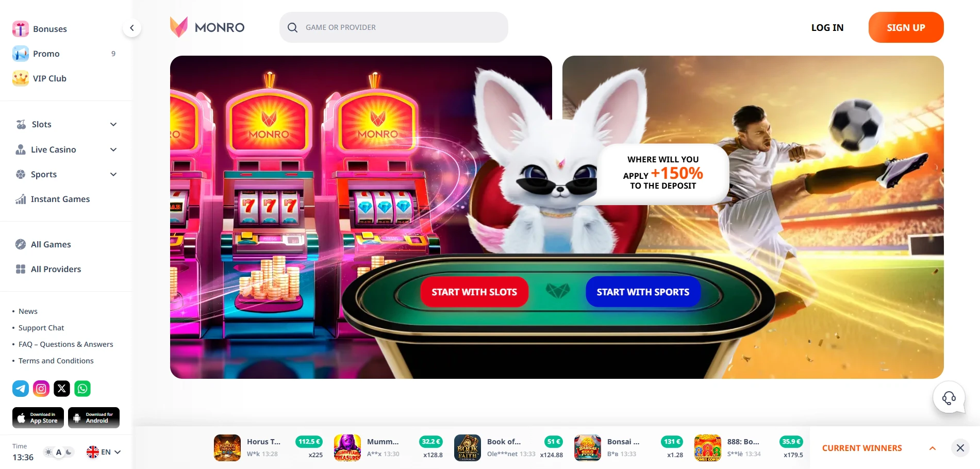The width and height of the screenshot is (980, 469).
Task: Expand the Live Casino submenu chevron
Action: (113, 149)
